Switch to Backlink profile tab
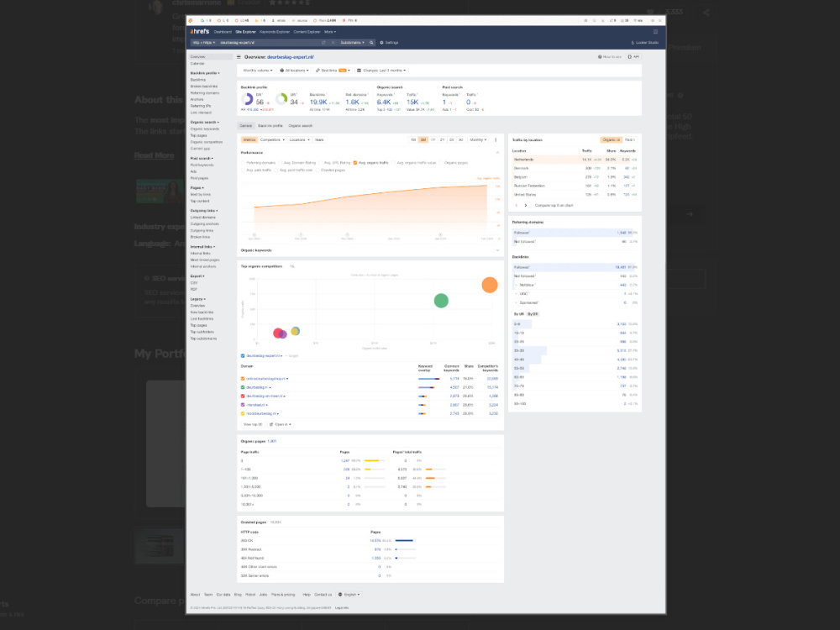The width and height of the screenshot is (840, 630). (x=270, y=126)
